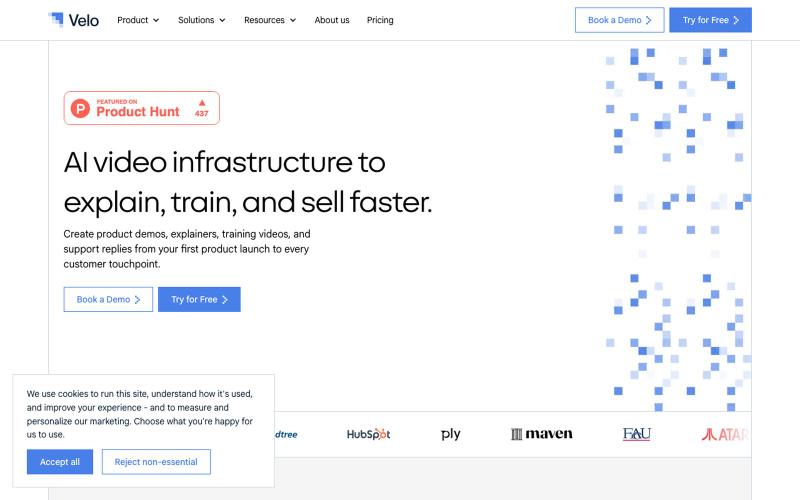
Task: Click the cookie notice paragraph text
Action: pos(140,414)
